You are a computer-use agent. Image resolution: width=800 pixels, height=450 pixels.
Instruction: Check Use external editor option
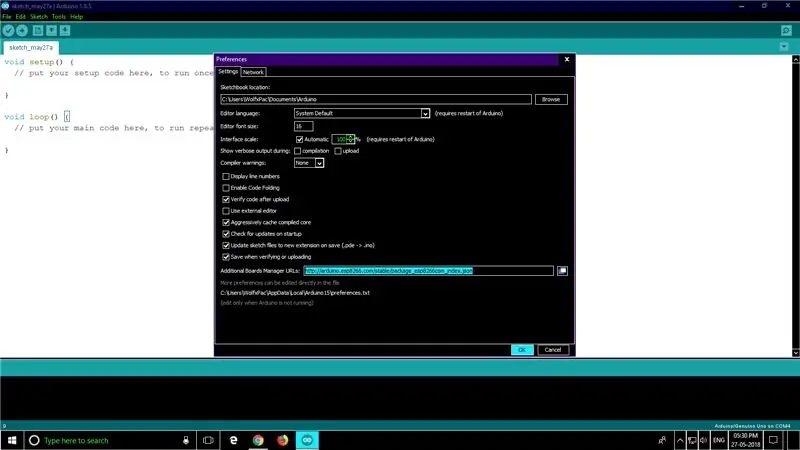click(x=226, y=211)
